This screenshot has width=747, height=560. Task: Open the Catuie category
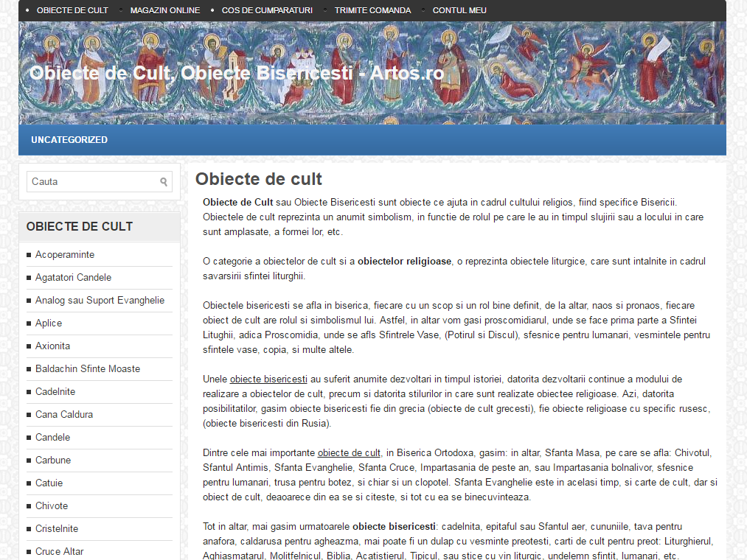49,483
